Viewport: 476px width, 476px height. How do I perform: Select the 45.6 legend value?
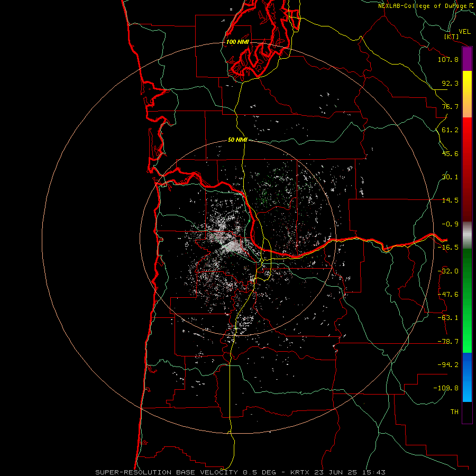pyautogui.click(x=450, y=153)
